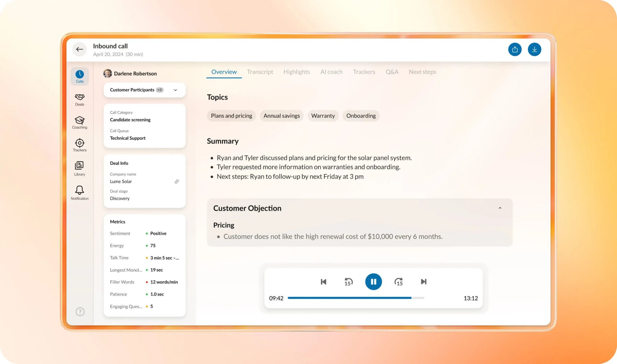Collapse the Customer Objection section

500,208
